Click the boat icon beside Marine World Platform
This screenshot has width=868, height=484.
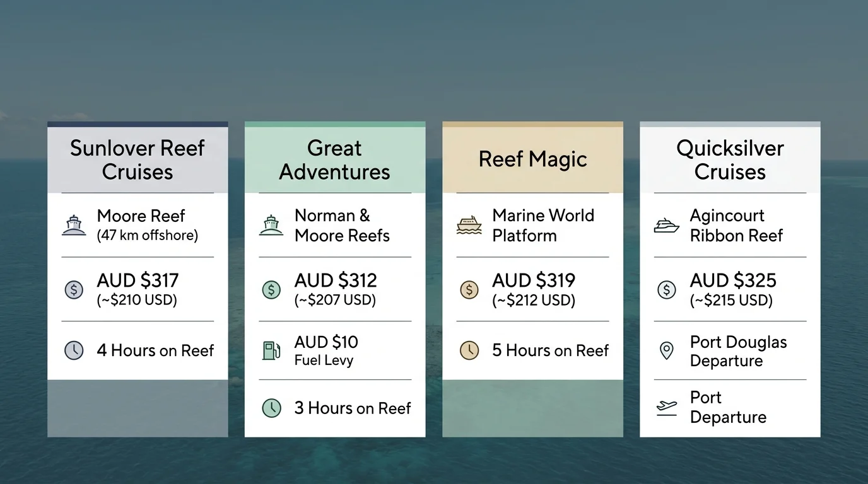(x=469, y=225)
